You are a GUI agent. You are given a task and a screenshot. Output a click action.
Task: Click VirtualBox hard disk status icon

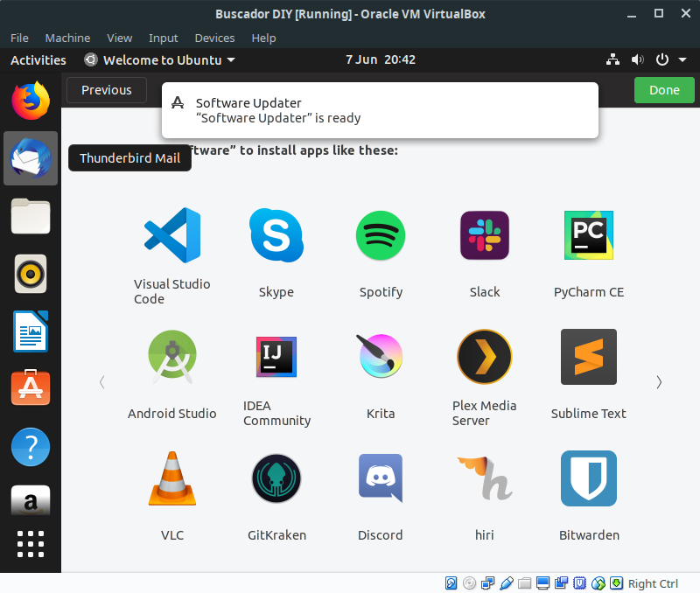(x=451, y=583)
